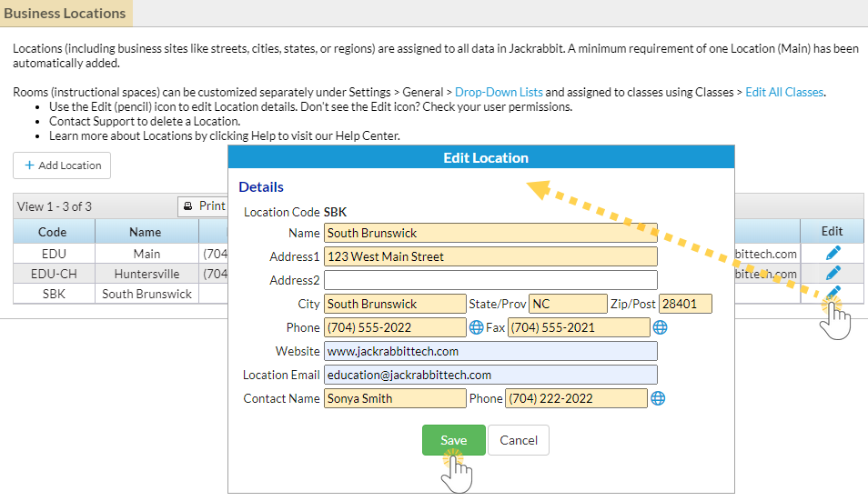Image resolution: width=868 pixels, height=501 pixels.
Task: Click the empty Address2 field
Action: tap(490, 280)
